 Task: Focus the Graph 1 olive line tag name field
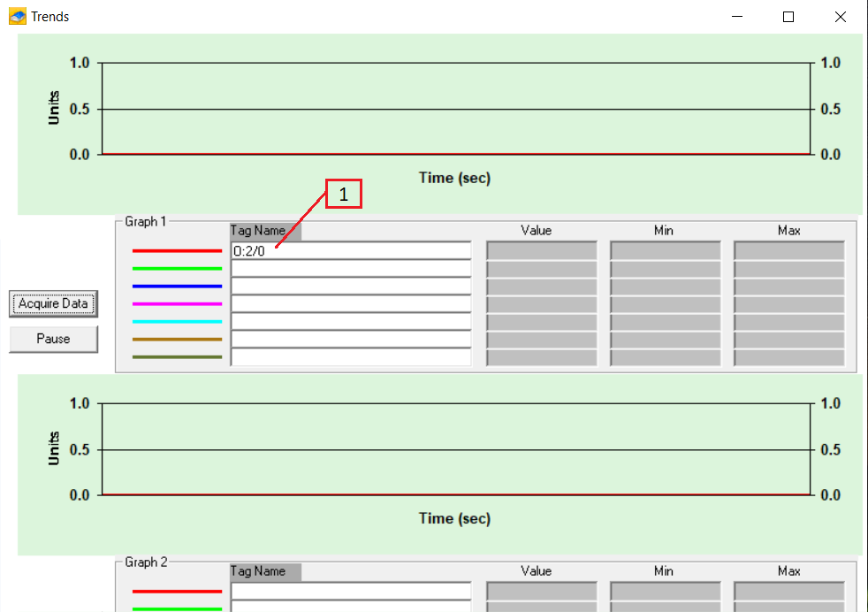point(351,357)
